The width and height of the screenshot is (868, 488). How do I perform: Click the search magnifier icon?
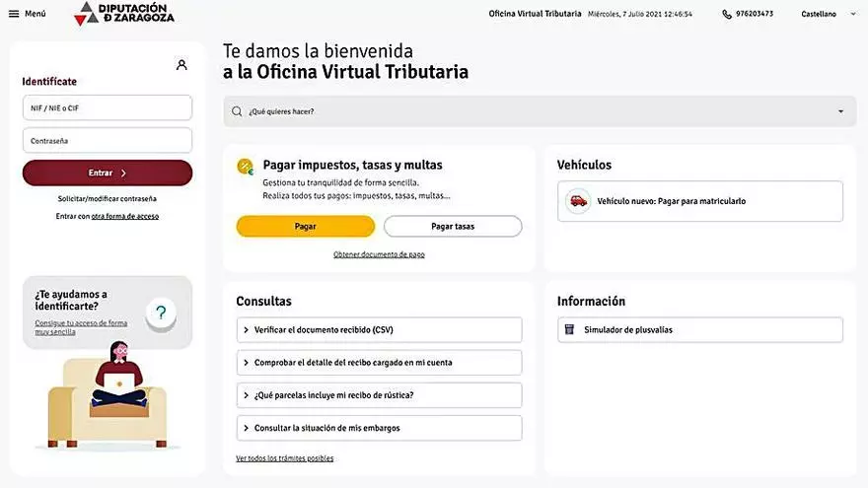click(x=237, y=111)
